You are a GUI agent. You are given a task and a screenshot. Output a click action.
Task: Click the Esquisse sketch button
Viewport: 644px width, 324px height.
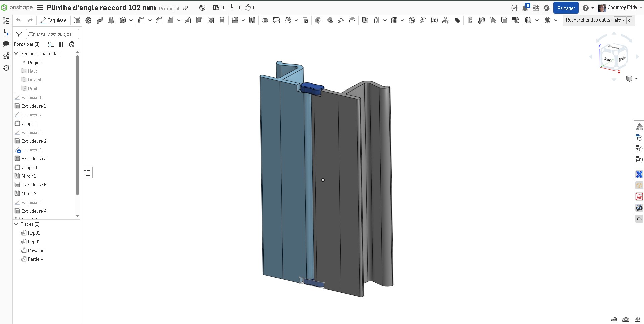[53, 20]
